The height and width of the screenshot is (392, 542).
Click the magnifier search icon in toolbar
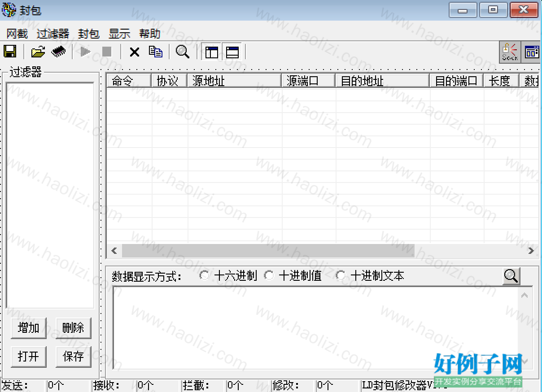click(x=183, y=52)
